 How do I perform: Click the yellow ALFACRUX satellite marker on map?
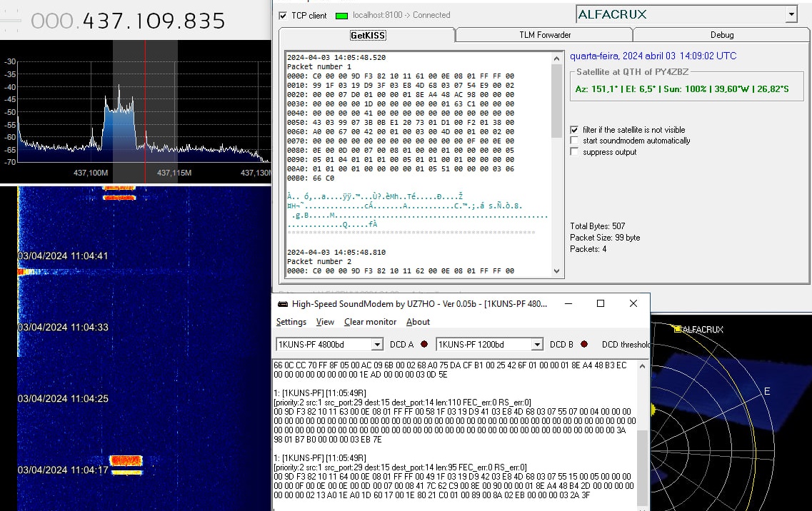[677, 329]
